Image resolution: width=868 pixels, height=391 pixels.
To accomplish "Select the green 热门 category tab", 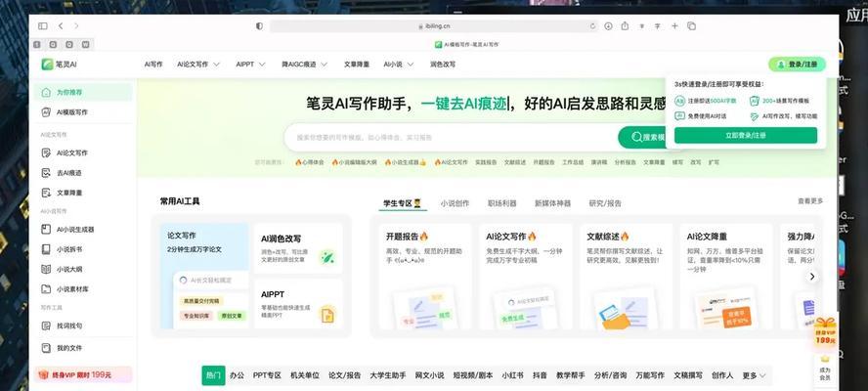I will click(x=213, y=375).
